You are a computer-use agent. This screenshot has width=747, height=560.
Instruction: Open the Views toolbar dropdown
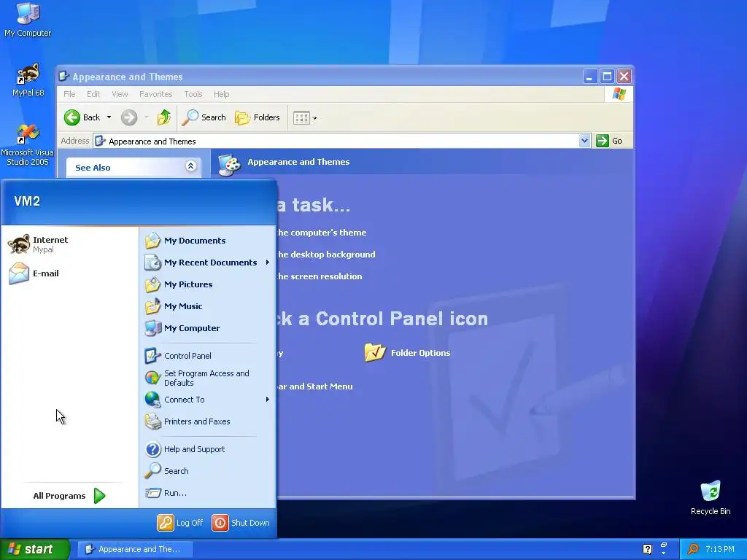[305, 117]
